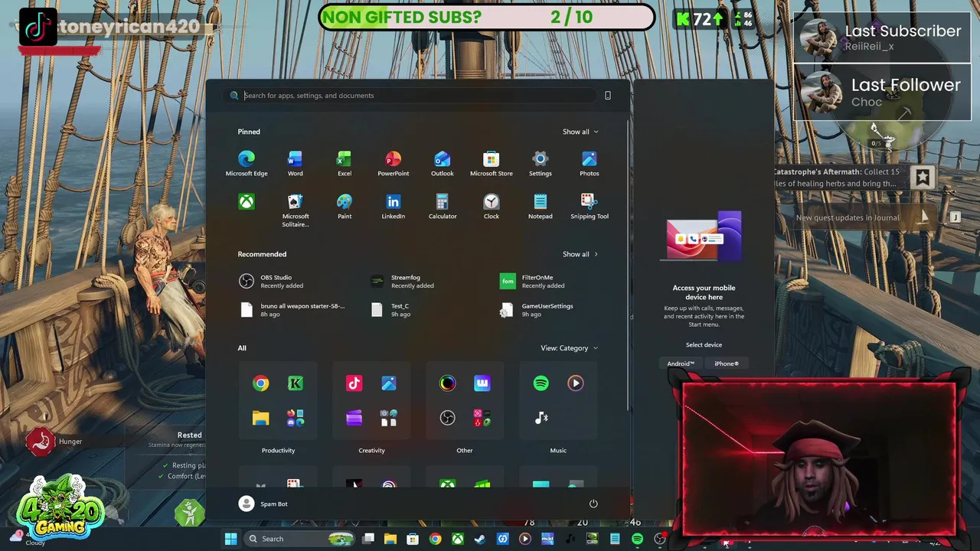
Task: Launch Photos pinned app
Action: point(589,164)
